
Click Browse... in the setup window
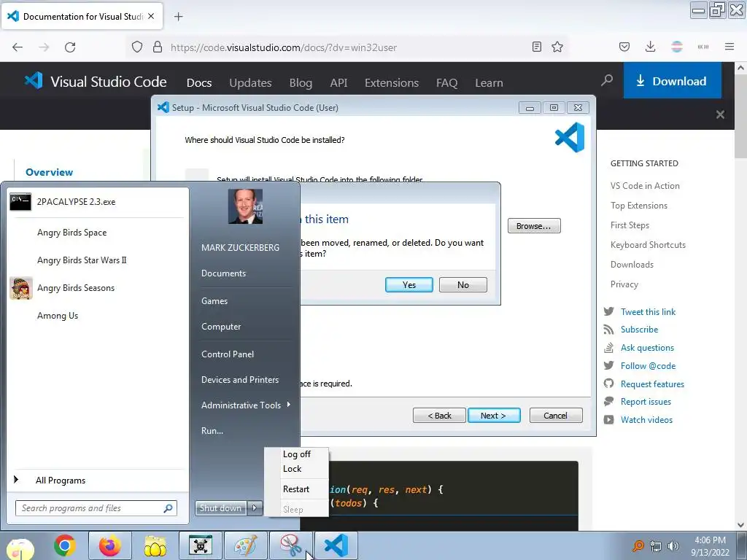point(534,226)
